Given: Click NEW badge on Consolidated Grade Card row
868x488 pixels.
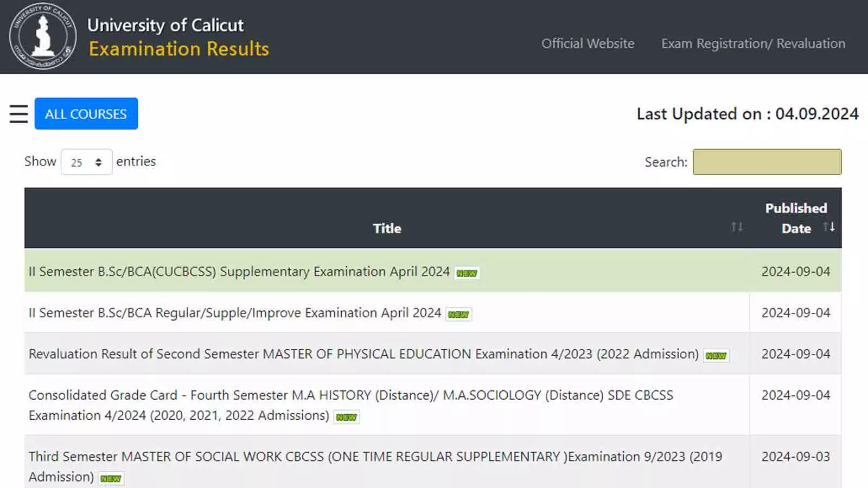Looking at the screenshot, I should (x=346, y=417).
